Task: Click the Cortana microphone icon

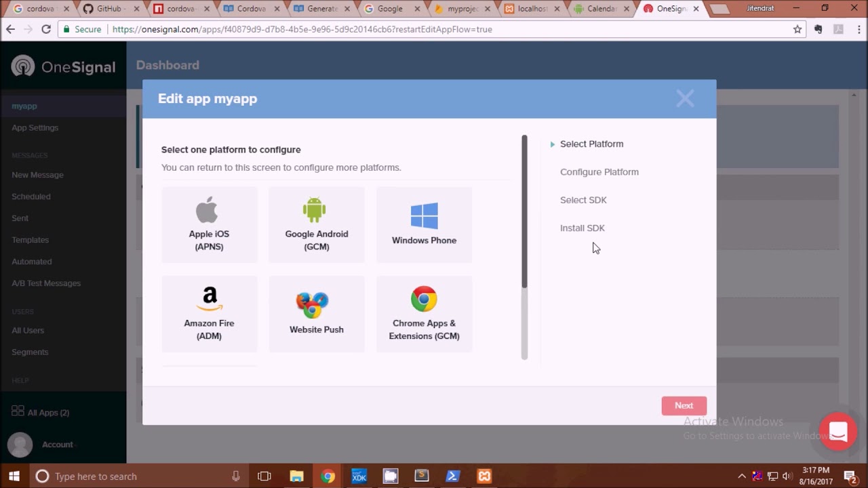Action: pyautogui.click(x=235, y=476)
